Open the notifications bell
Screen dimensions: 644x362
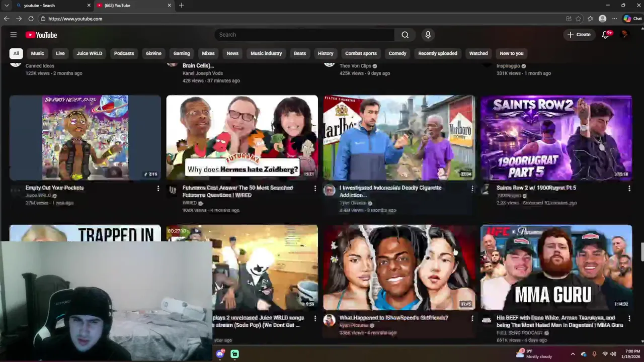coord(606,35)
